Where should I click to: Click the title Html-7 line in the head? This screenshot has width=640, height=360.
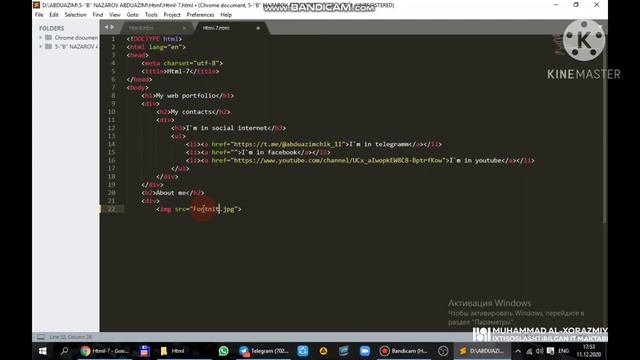[x=180, y=71]
